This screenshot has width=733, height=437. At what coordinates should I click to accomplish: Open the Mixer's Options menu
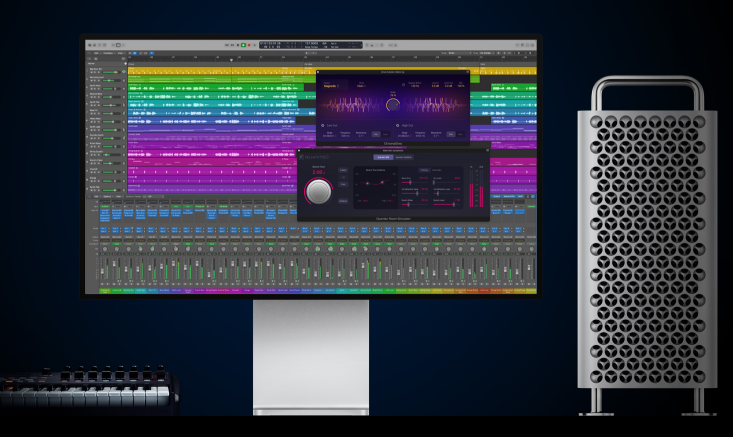pos(107,196)
